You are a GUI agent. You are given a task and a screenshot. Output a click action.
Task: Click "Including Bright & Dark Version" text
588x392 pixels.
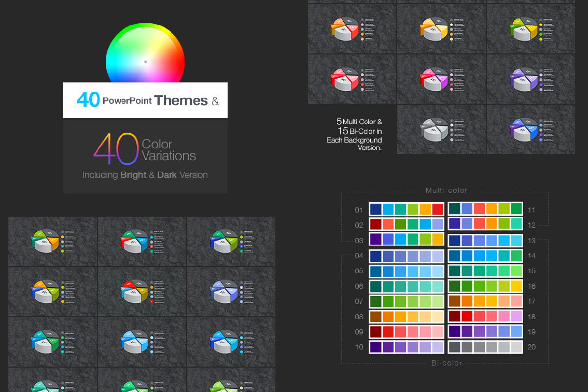tap(145, 175)
